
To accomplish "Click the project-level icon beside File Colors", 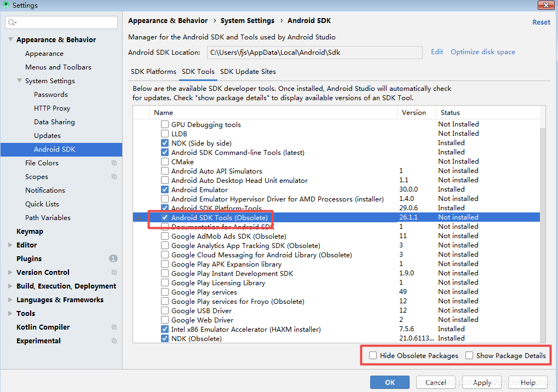I will 114,163.
